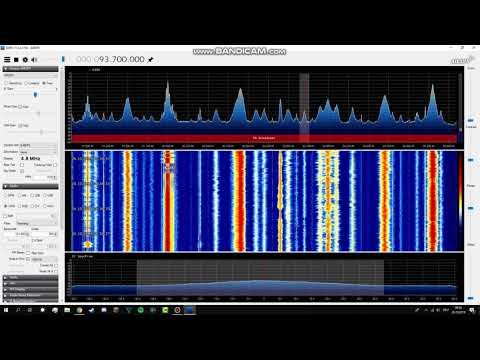Open the file explorer taskbar icon
Screen dimensions: 480x360
67,310
